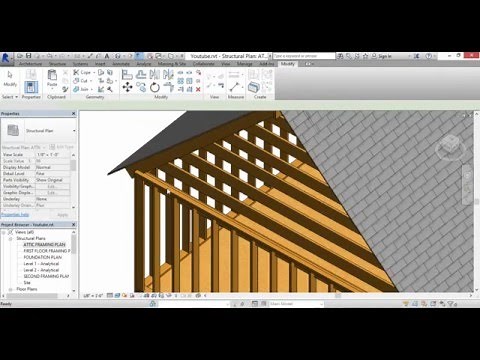The image size is (480, 360).
Task: Select the Move tool
Action: click(x=127, y=87)
